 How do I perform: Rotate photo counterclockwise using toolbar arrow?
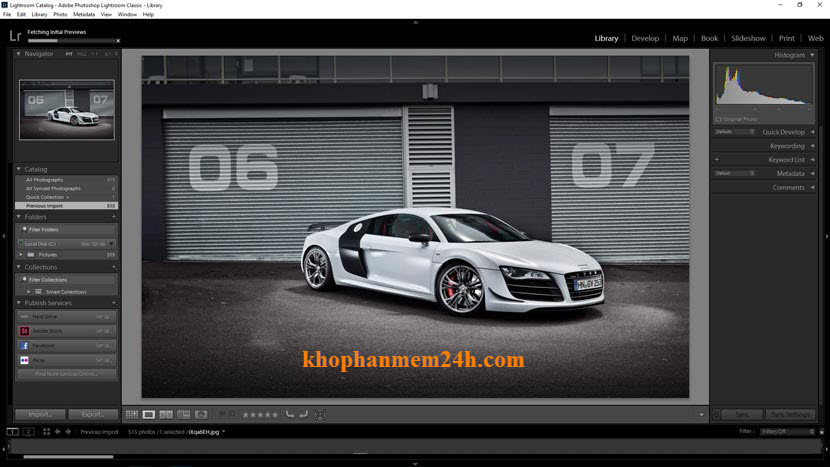click(x=289, y=414)
